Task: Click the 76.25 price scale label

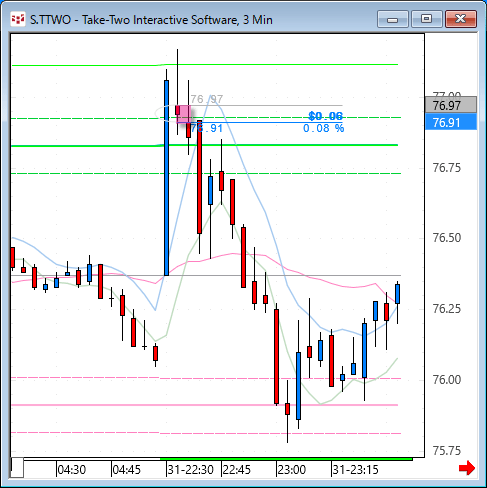Action: pos(447,309)
